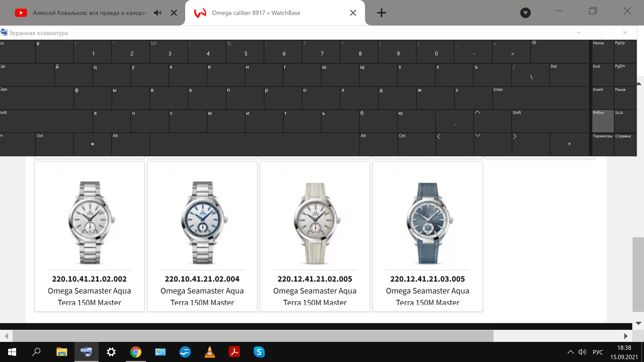The height and width of the screenshot is (362, 644).
Task: Toggle ScLk key on on-screen keyboard
Action: coord(624,121)
